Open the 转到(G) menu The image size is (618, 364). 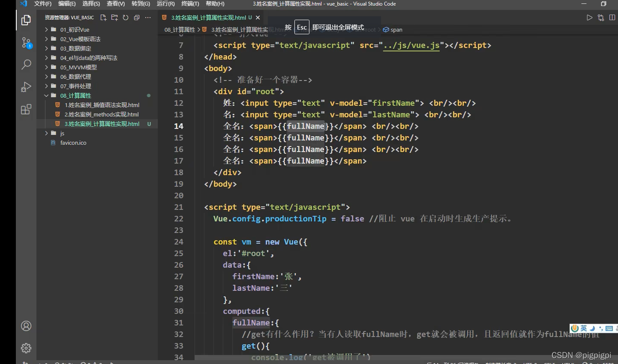[x=141, y=4]
